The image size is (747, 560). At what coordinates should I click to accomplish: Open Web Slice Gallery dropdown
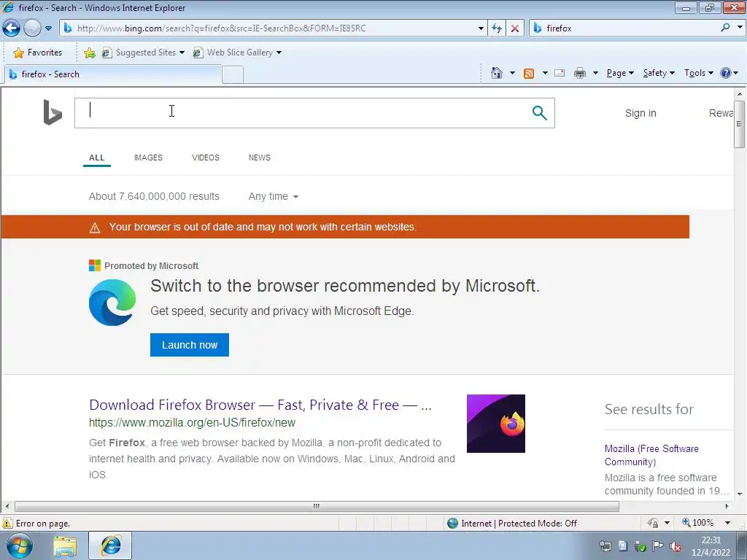tap(237, 52)
